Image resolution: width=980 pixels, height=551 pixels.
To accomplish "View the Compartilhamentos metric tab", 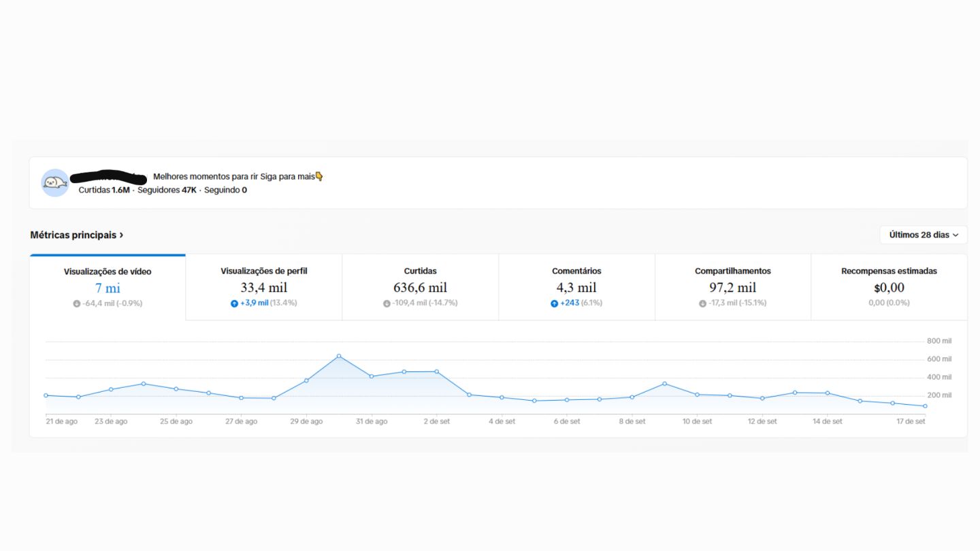I will (x=733, y=287).
